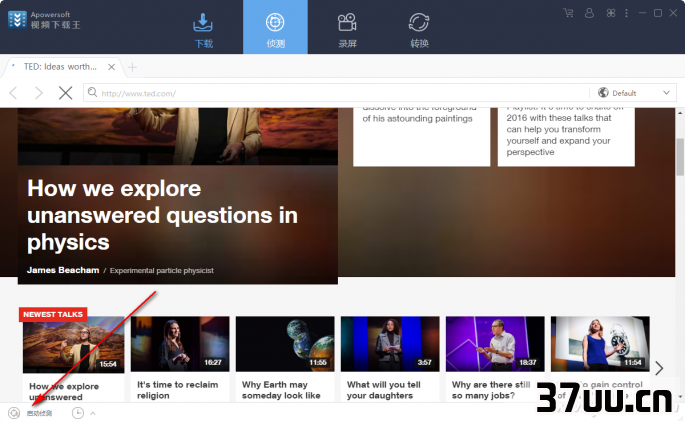This screenshot has height=423, width=685.
Task: Select the 侦测 (Detect) section
Action: [275, 27]
